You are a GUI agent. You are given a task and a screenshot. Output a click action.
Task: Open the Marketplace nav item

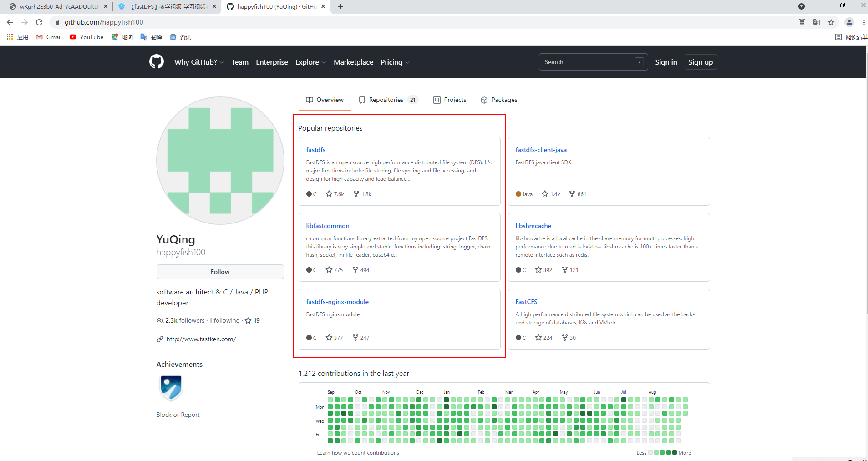pyautogui.click(x=353, y=62)
